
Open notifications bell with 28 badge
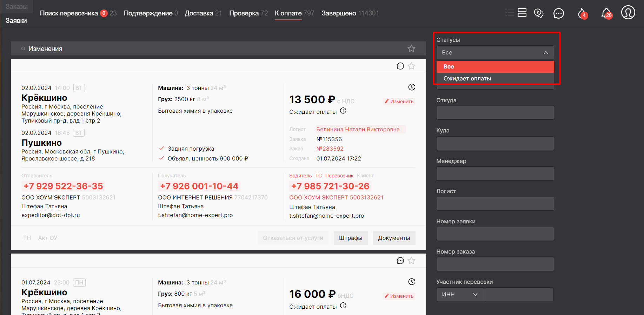tap(606, 14)
